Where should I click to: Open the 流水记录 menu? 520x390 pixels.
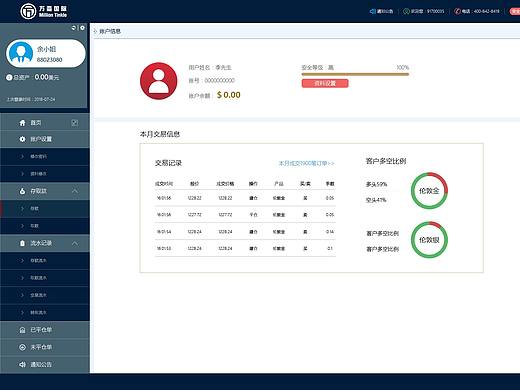[x=45, y=243]
